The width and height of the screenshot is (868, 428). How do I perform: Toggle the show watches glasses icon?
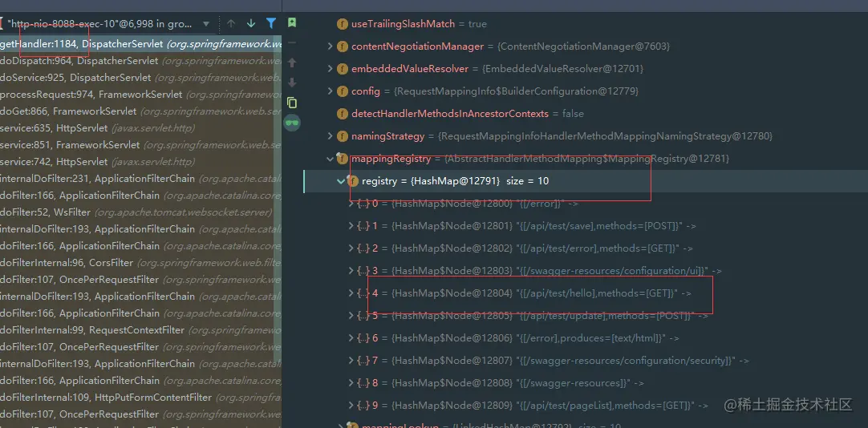tap(292, 123)
